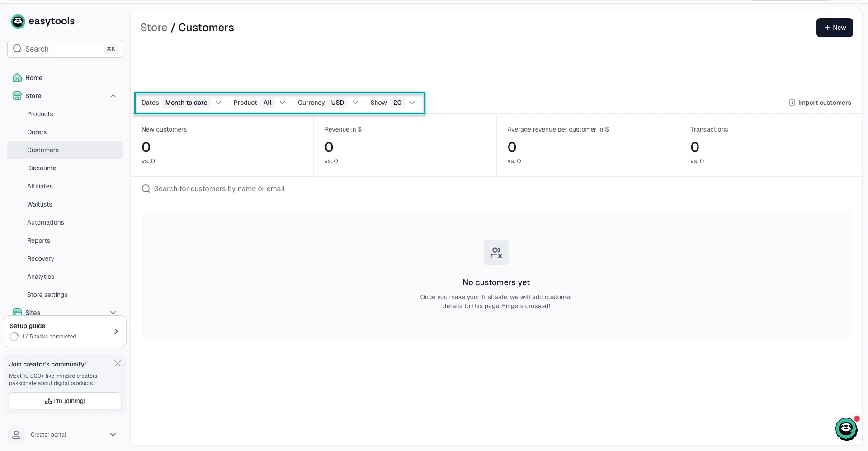Open the support chat widget icon

pos(846,429)
